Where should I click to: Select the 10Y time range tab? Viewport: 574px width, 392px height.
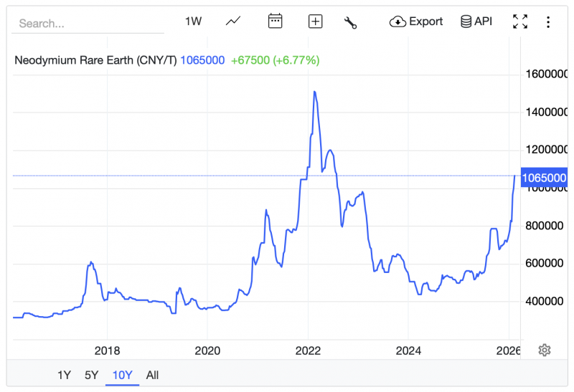(x=122, y=375)
